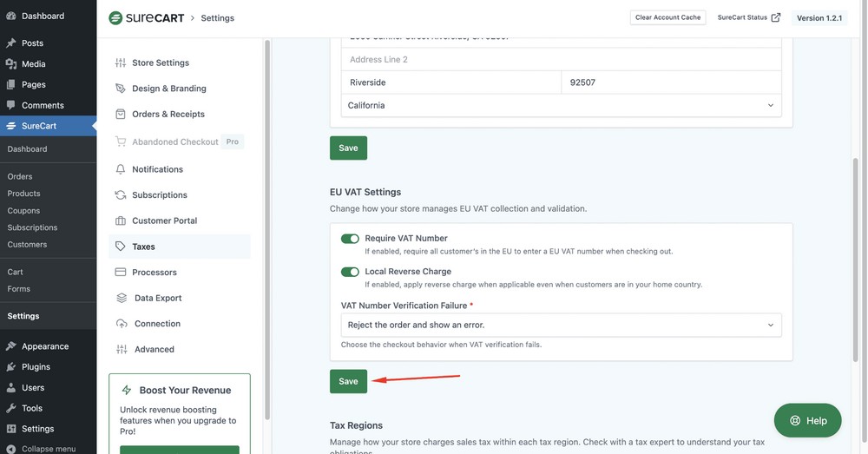Open VAT Number Verification Failure dropdown
Screen dimensions: 868x454
(x=561, y=325)
